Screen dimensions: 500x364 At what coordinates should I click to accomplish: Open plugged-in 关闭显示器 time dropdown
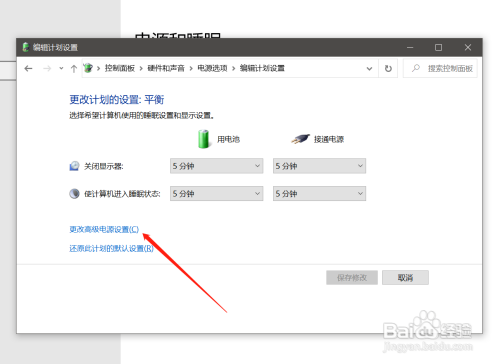(x=319, y=166)
